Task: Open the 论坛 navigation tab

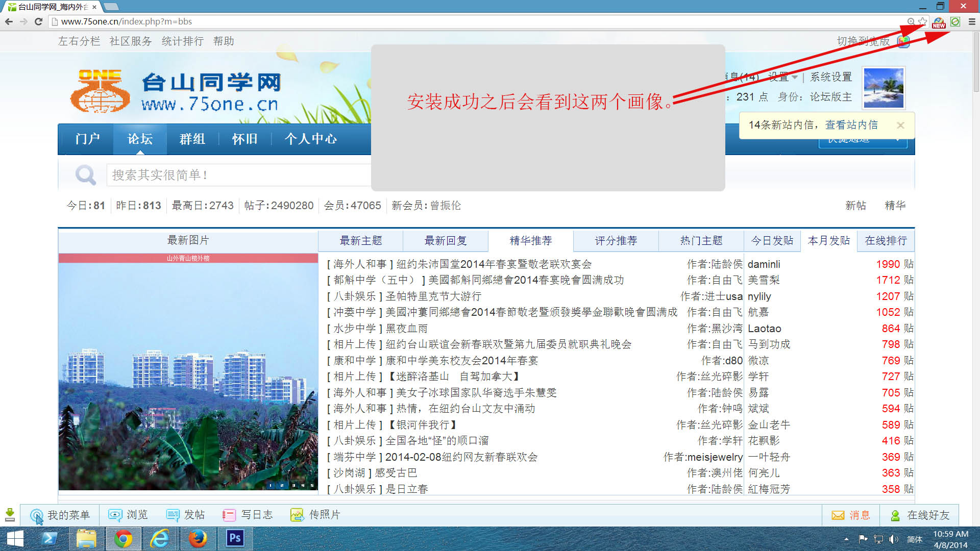Action: coord(140,139)
